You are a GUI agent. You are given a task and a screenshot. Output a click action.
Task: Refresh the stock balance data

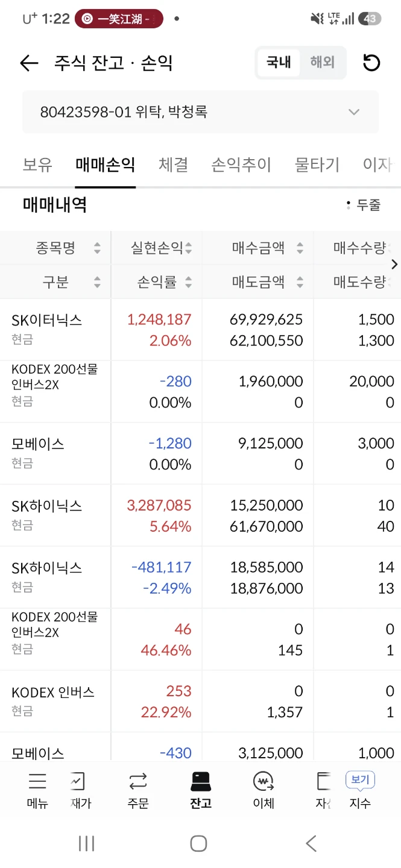click(371, 63)
